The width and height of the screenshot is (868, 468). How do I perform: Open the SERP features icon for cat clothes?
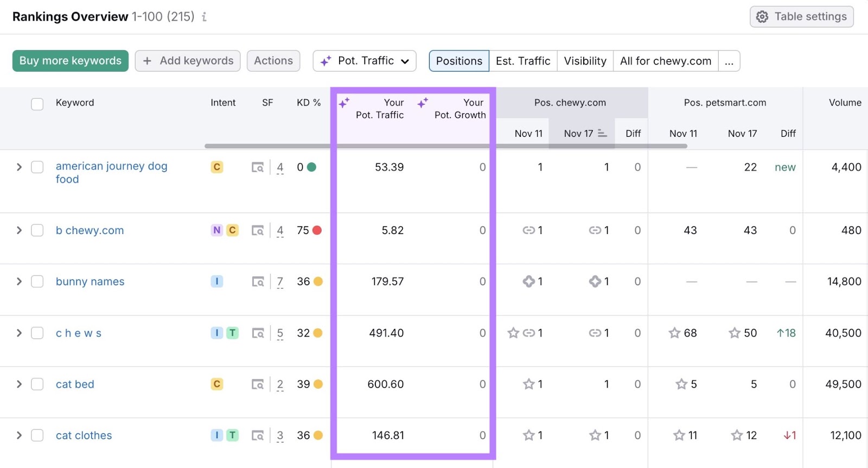coord(258,435)
